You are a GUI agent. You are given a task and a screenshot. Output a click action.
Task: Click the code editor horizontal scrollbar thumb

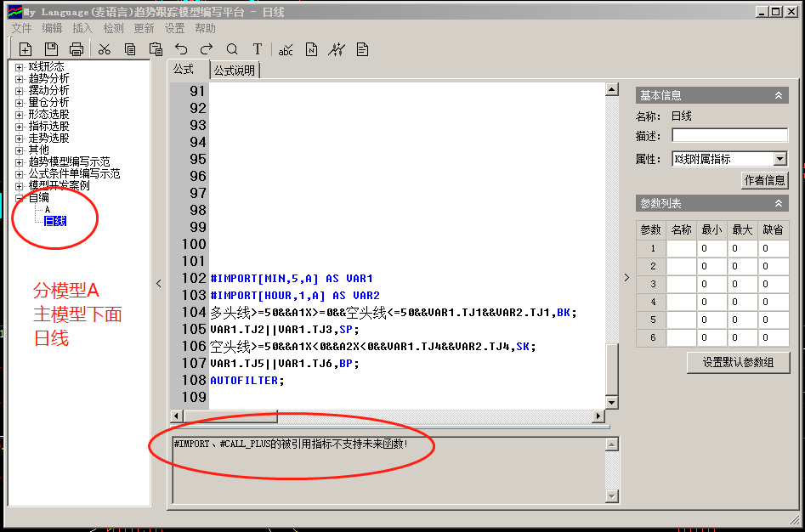pos(230,416)
